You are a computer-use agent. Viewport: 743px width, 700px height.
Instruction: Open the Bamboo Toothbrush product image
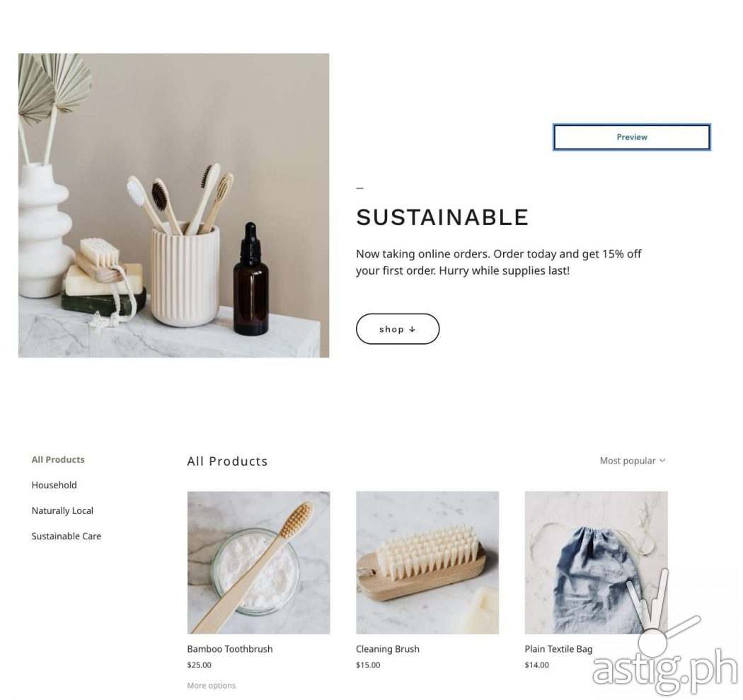click(x=259, y=563)
